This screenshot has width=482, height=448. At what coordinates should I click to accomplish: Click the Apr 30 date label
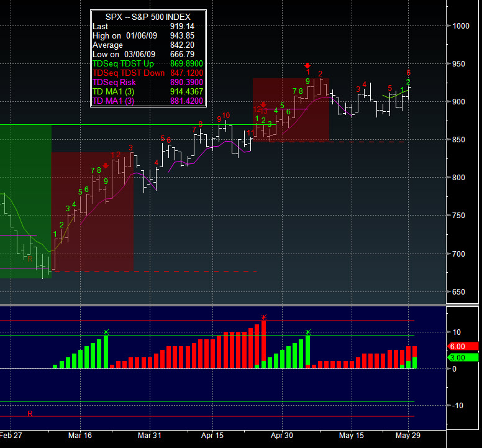point(282,436)
